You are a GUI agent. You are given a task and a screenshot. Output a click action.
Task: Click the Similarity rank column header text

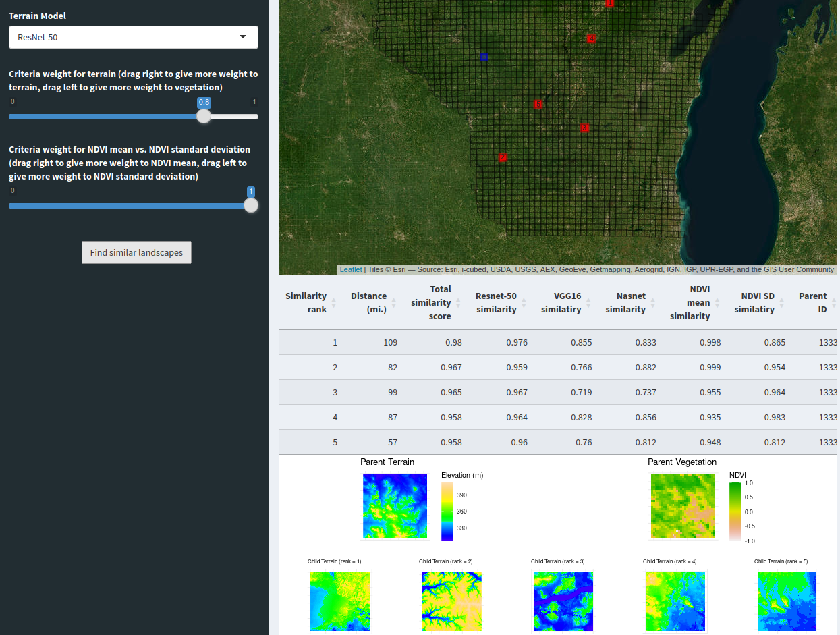click(306, 302)
